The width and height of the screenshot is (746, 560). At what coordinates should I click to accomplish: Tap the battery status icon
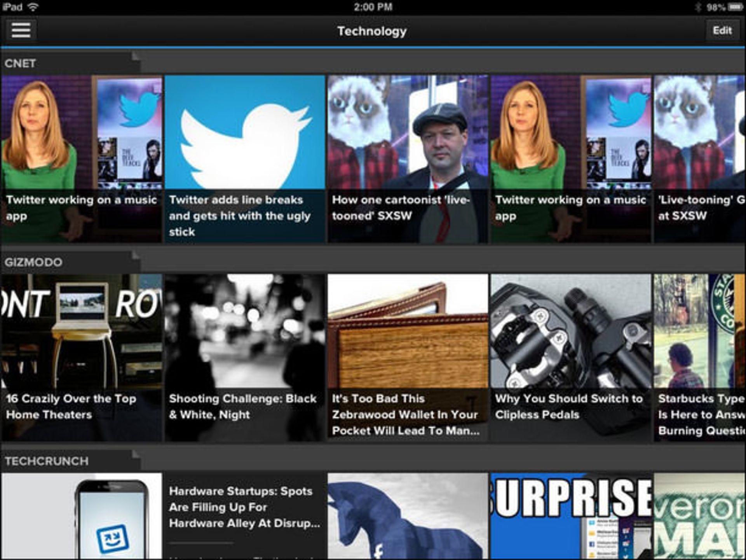pos(735,7)
